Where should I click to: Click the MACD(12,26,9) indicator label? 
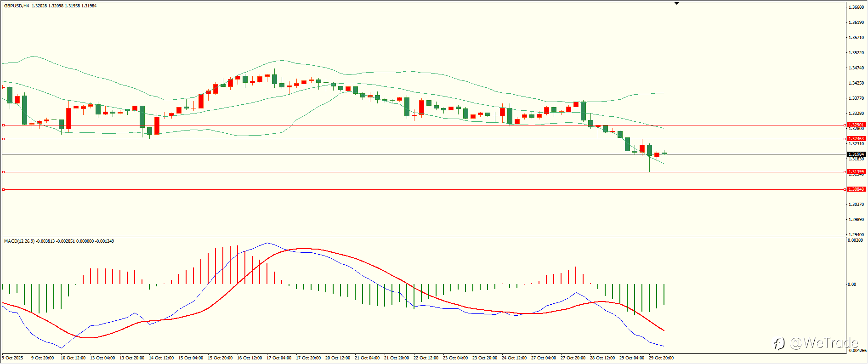19,241
